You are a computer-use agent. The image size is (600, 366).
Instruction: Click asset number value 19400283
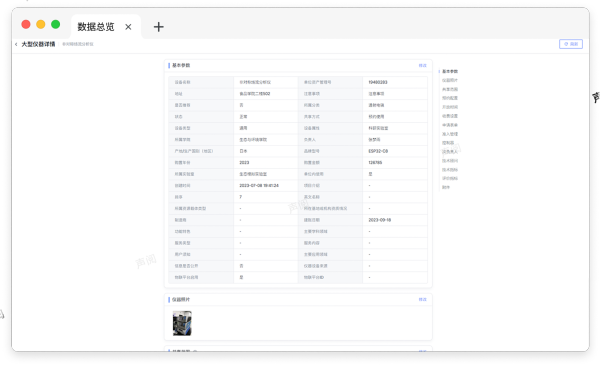(378, 82)
